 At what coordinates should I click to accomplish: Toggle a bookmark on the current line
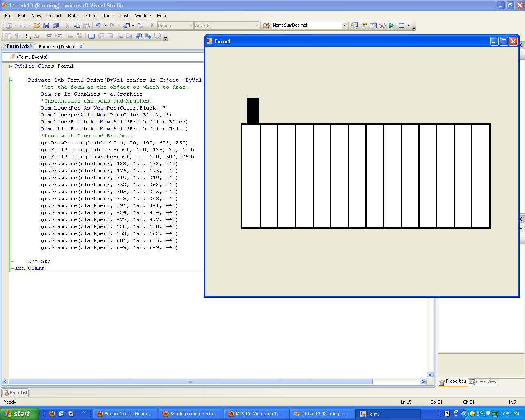(91, 36)
